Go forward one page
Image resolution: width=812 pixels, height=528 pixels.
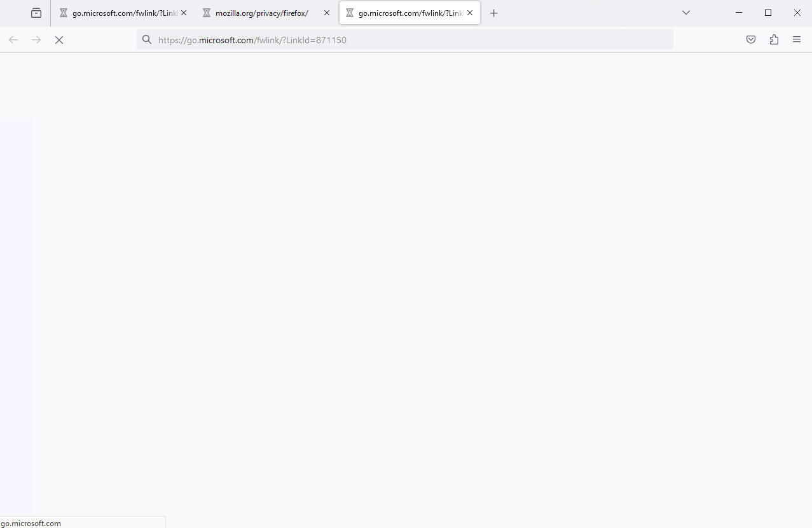36,40
